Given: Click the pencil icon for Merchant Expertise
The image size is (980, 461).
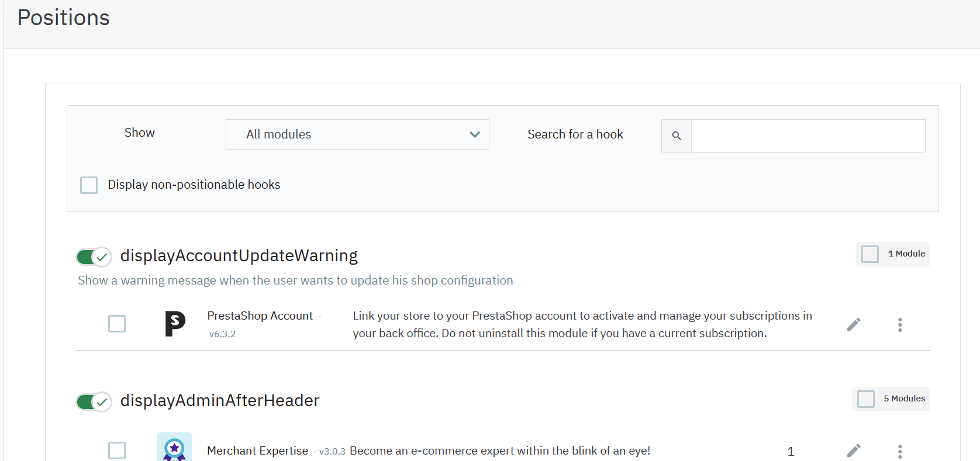Looking at the screenshot, I should (854, 450).
